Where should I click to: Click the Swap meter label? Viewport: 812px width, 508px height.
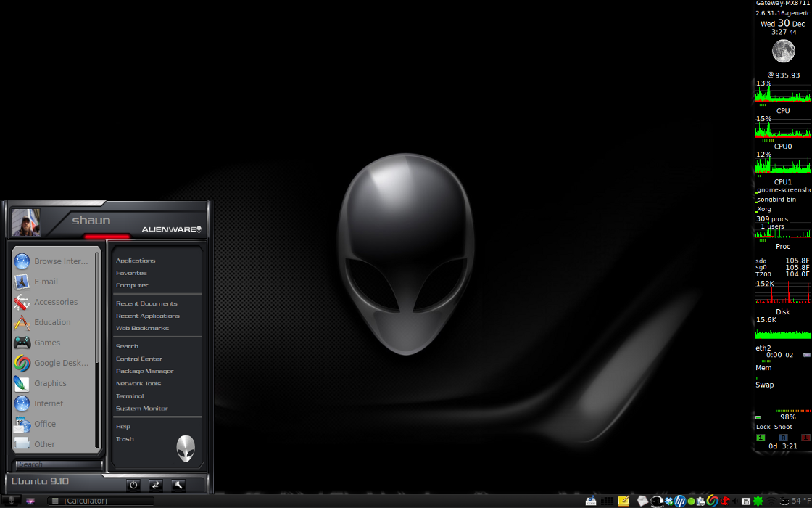[x=764, y=385]
